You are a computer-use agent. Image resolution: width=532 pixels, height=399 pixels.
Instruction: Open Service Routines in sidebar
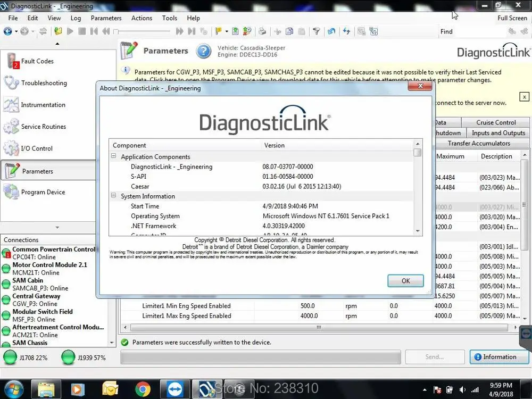tap(44, 127)
